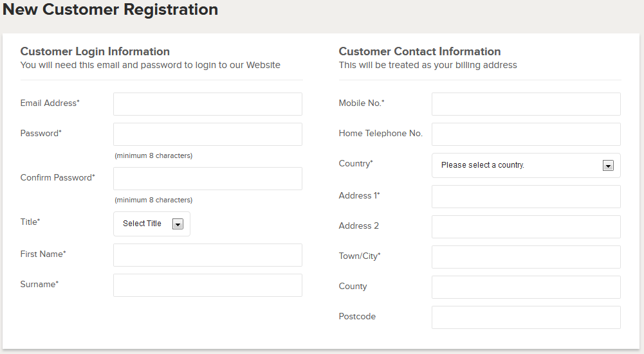Click the Customer Login Information heading
This screenshot has height=354, width=644.
(x=95, y=51)
